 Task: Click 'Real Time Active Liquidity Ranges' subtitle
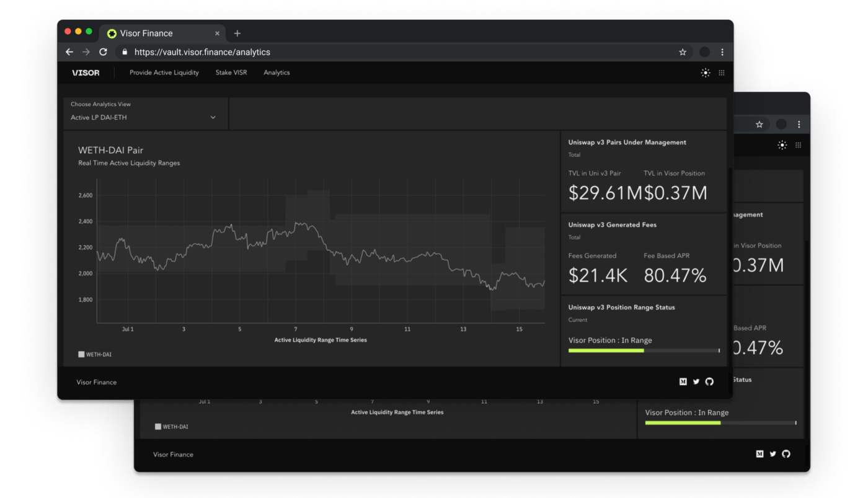click(129, 163)
